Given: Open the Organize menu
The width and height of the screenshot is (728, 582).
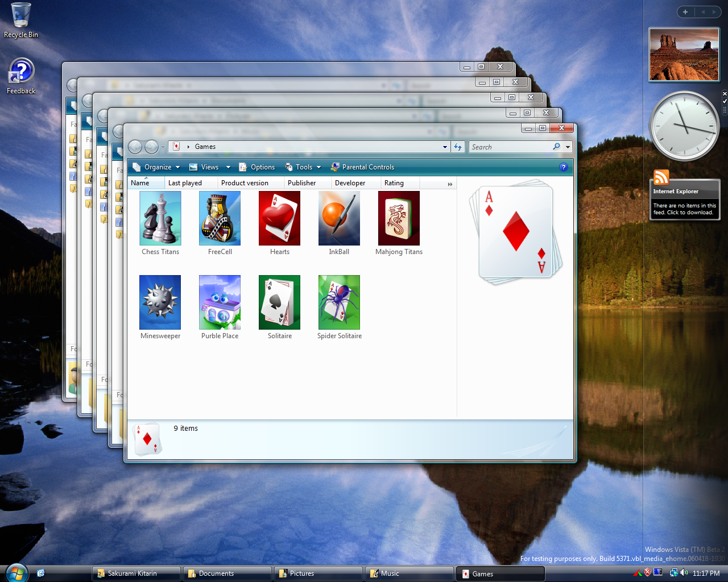Looking at the screenshot, I should 156,167.
